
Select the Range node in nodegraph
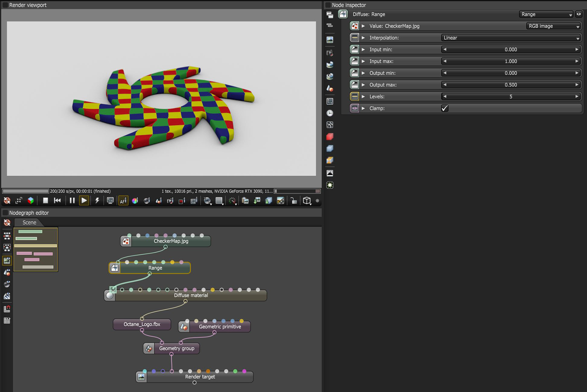pos(150,268)
